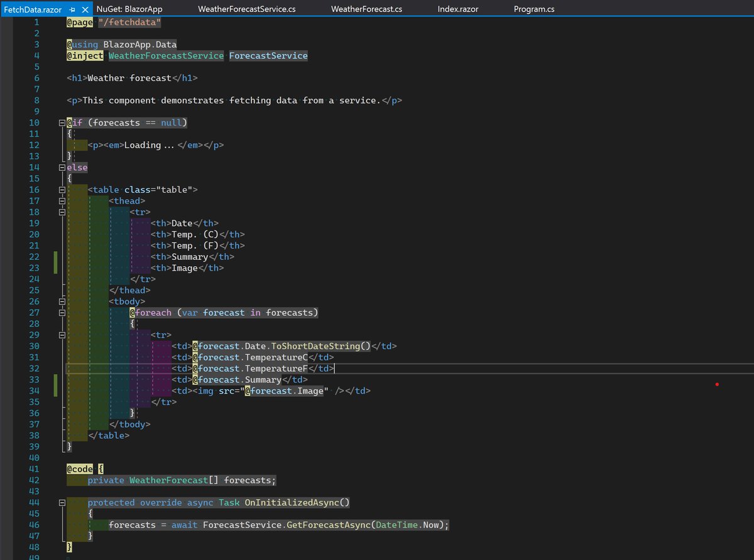Click the OnInitializedAsync method name
This screenshot has height=560, width=754.
tap(292, 503)
